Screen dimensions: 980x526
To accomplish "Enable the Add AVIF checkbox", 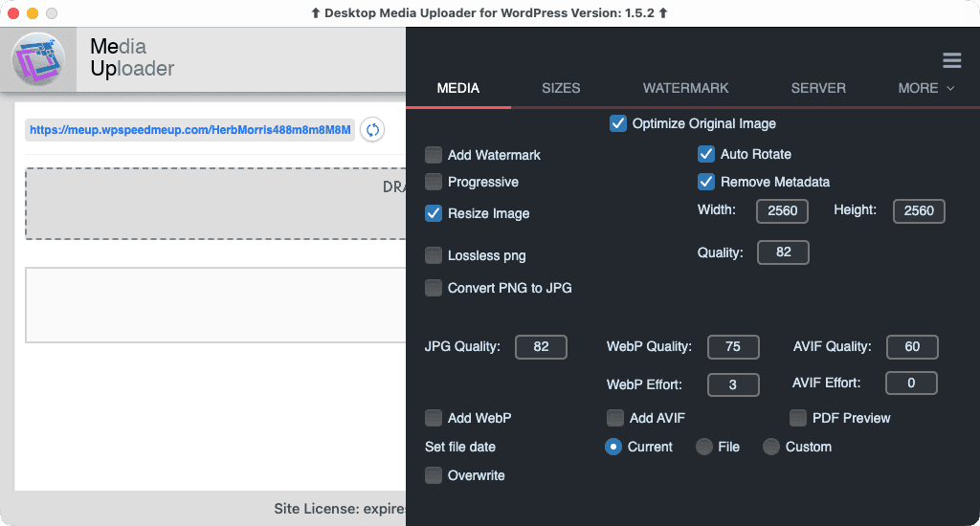I will [615, 418].
